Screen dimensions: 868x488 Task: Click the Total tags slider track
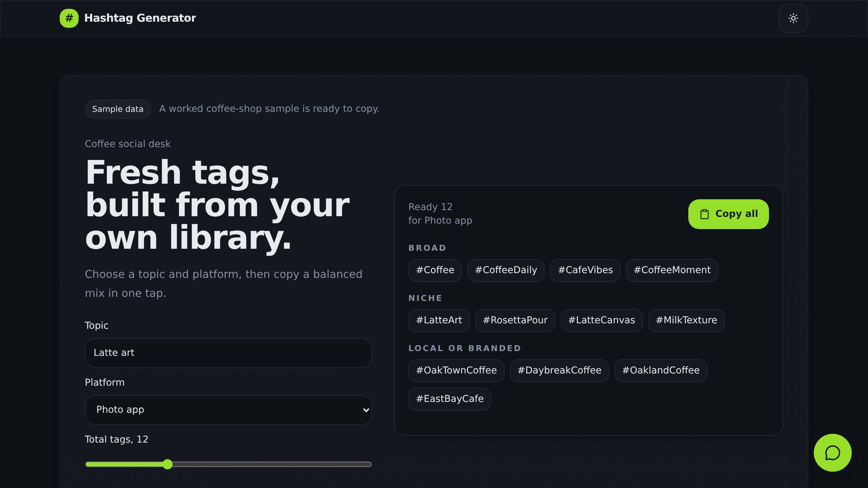point(229,464)
